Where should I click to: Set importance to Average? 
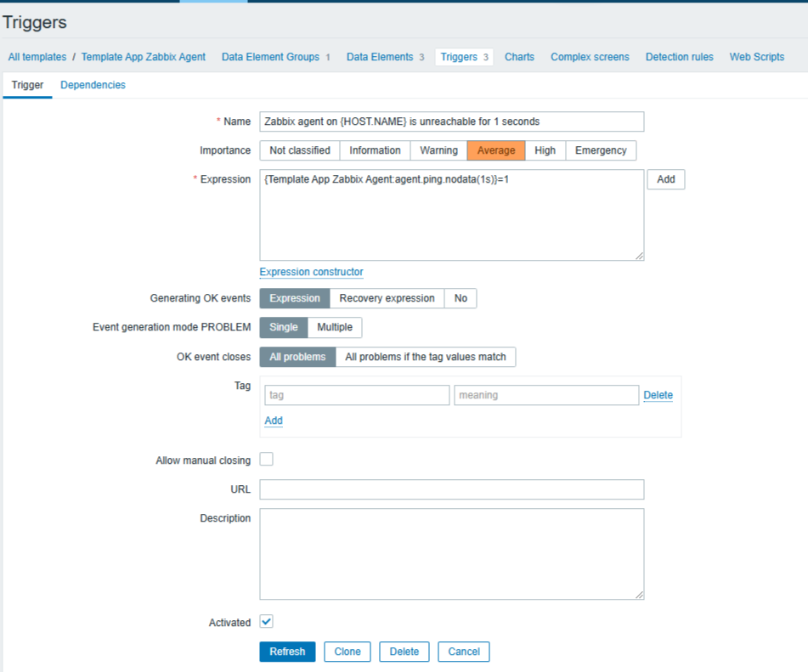pos(495,150)
